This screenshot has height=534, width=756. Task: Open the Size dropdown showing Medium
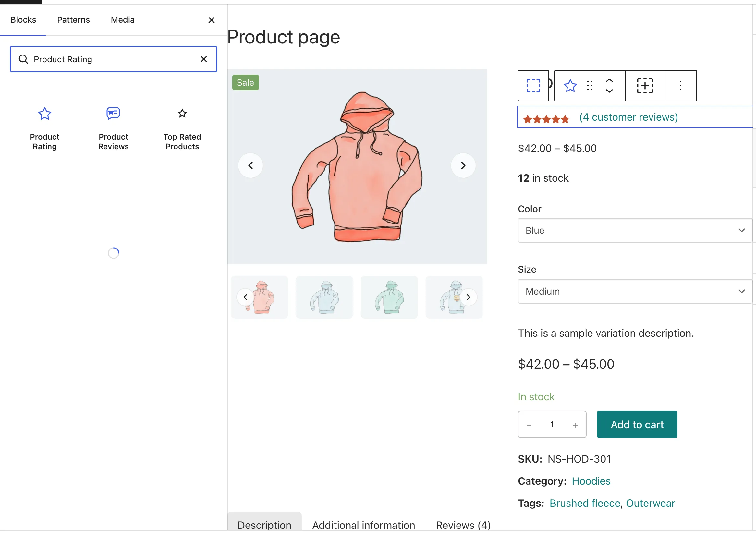[x=635, y=291]
